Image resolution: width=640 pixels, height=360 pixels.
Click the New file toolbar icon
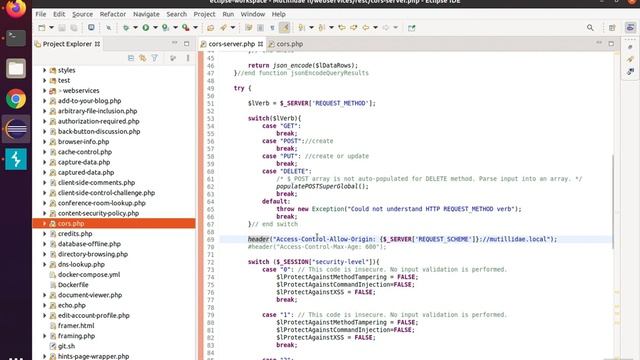point(42,28)
